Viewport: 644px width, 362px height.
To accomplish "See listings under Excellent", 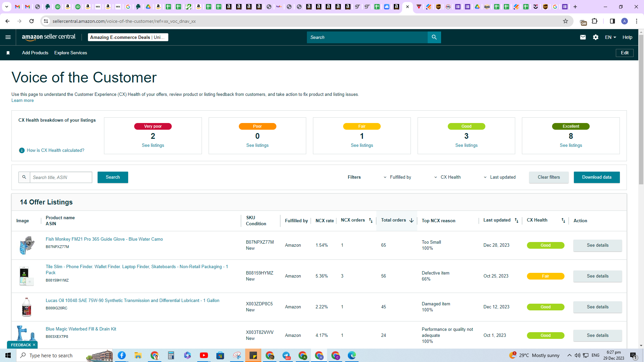I will click(571, 145).
